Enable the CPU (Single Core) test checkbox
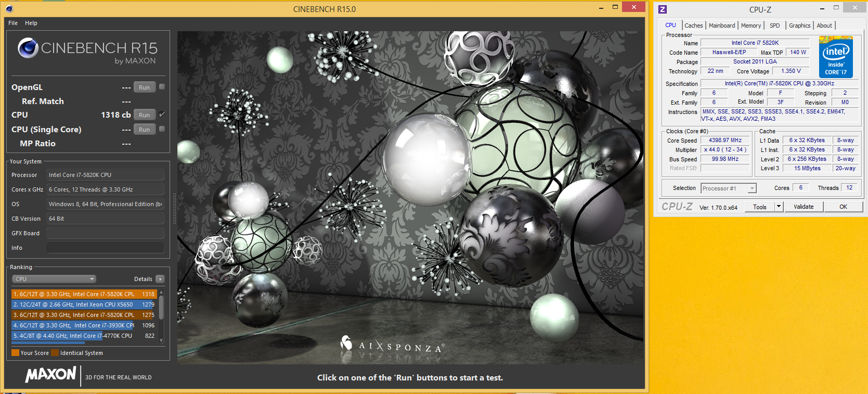Image resolution: width=868 pixels, height=394 pixels. point(162,129)
